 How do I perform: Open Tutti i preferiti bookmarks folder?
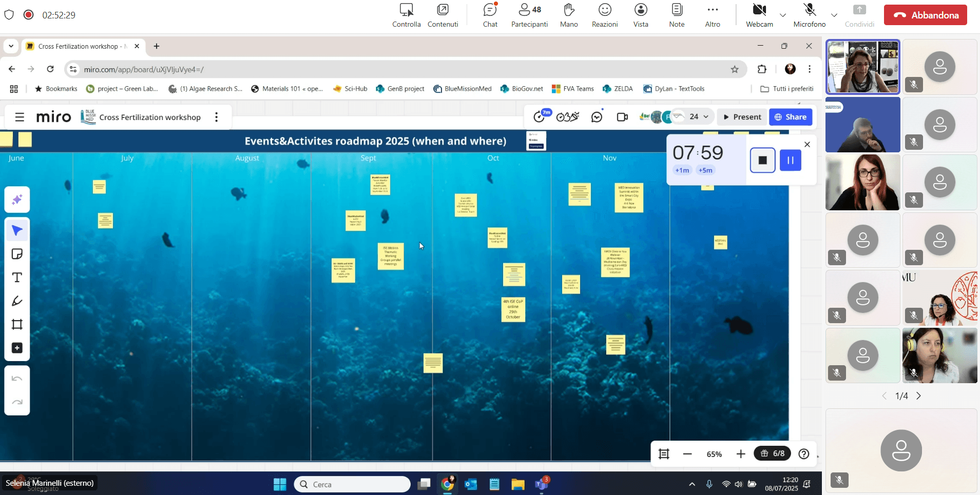click(786, 89)
